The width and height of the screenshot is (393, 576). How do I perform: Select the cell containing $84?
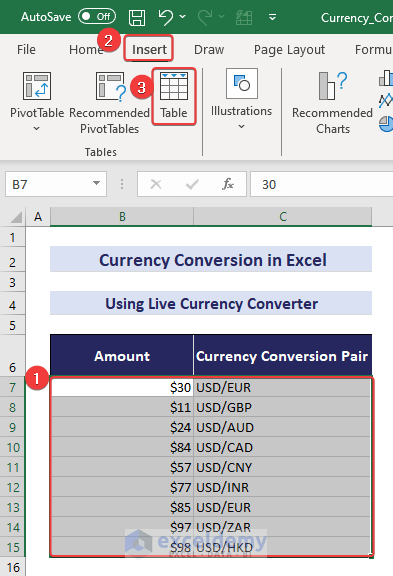coord(122,447)
